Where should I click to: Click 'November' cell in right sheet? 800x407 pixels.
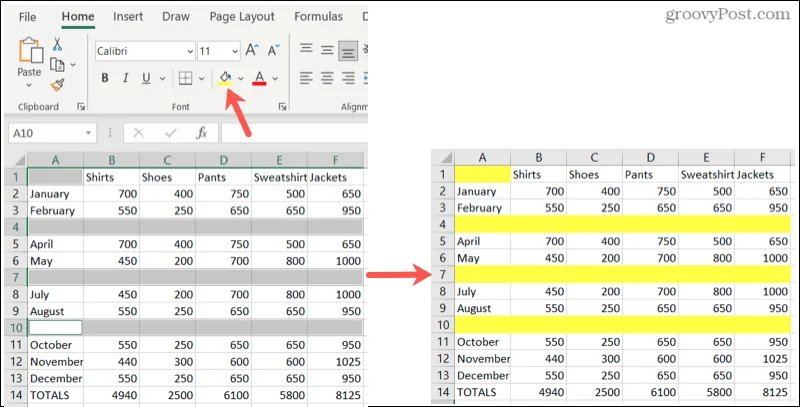click(482, 359)
